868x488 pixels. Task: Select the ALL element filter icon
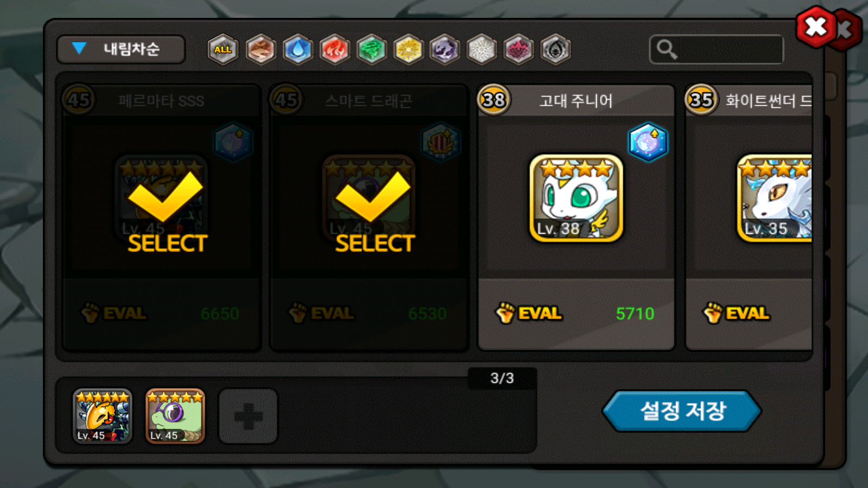point(223,49)
